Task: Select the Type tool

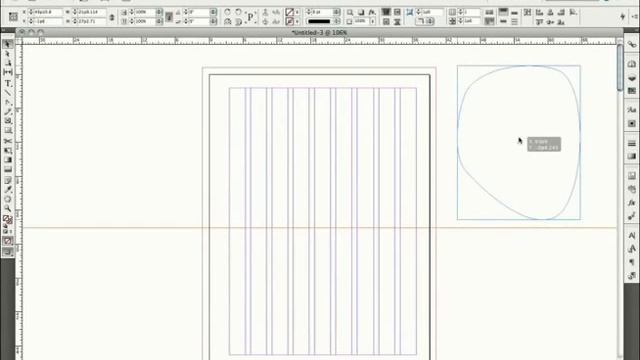Action: pyautogui.click(x=7, y=83)
